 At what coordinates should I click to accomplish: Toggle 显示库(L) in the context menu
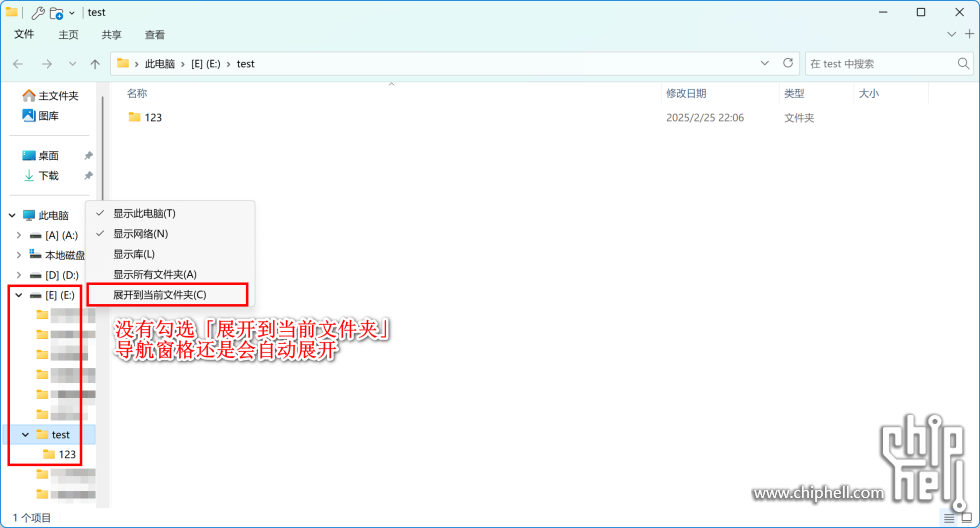(x=170, y=254)
